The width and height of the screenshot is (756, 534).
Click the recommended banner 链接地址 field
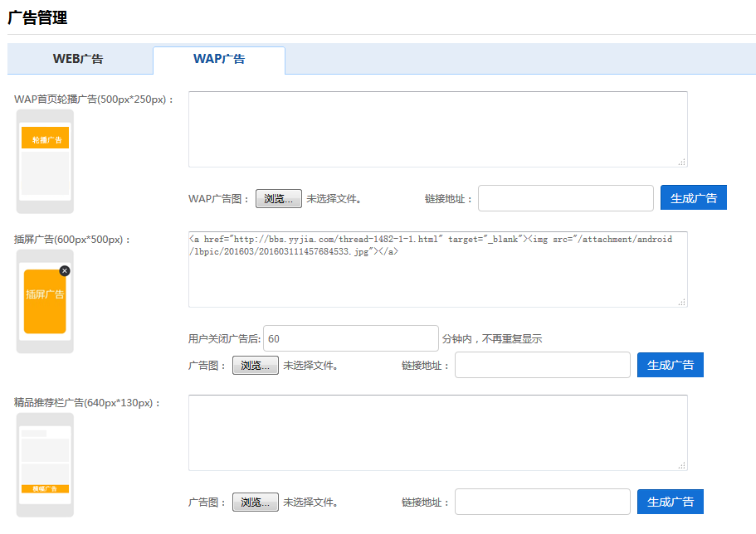pos(542,502)
